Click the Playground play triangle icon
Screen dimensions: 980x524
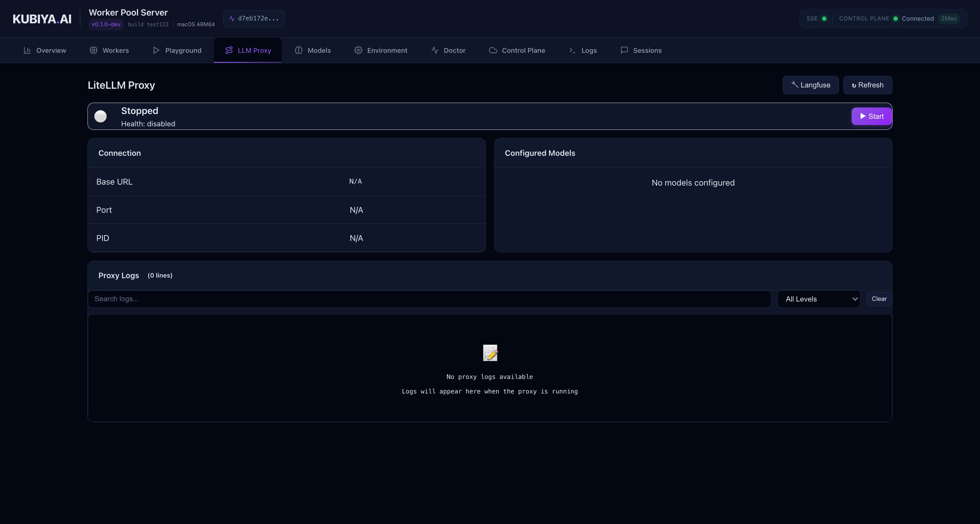pos(156,50)
